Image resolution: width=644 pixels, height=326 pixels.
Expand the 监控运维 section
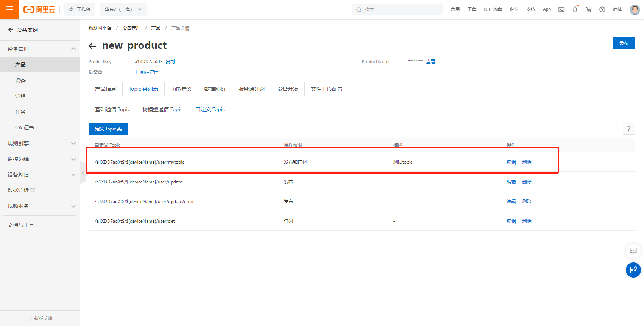click(x=40, y=159)
